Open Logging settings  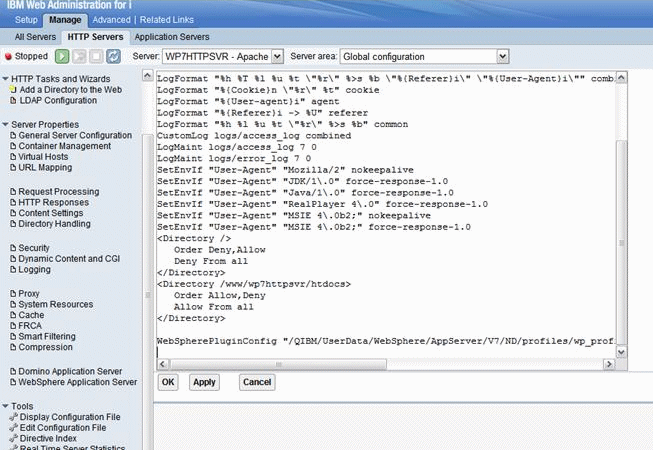point(34,270)
